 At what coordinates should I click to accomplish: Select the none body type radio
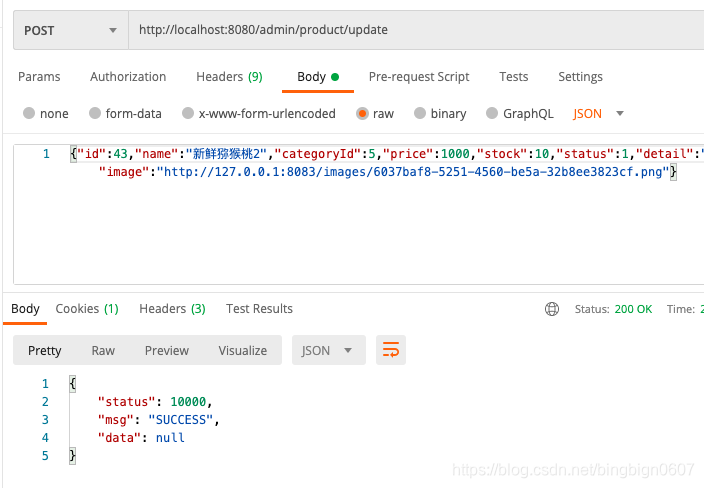29,113
